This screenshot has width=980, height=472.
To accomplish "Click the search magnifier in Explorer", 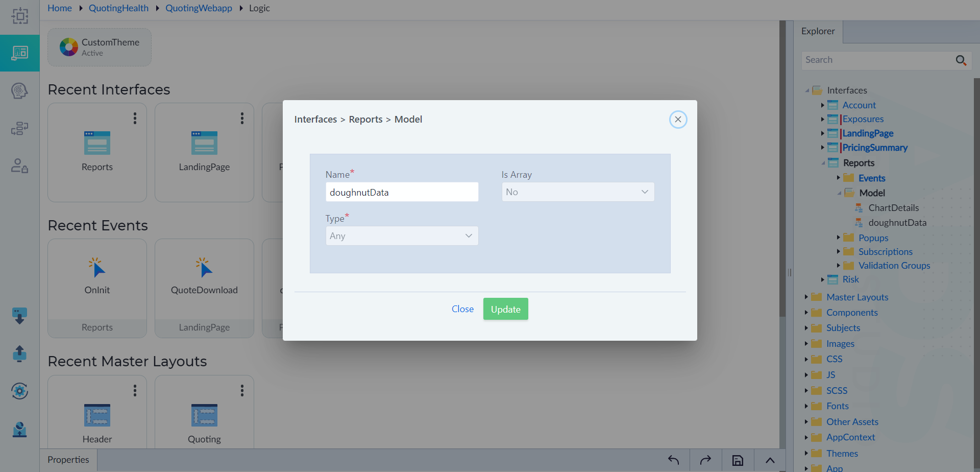I will pos(961,60).
